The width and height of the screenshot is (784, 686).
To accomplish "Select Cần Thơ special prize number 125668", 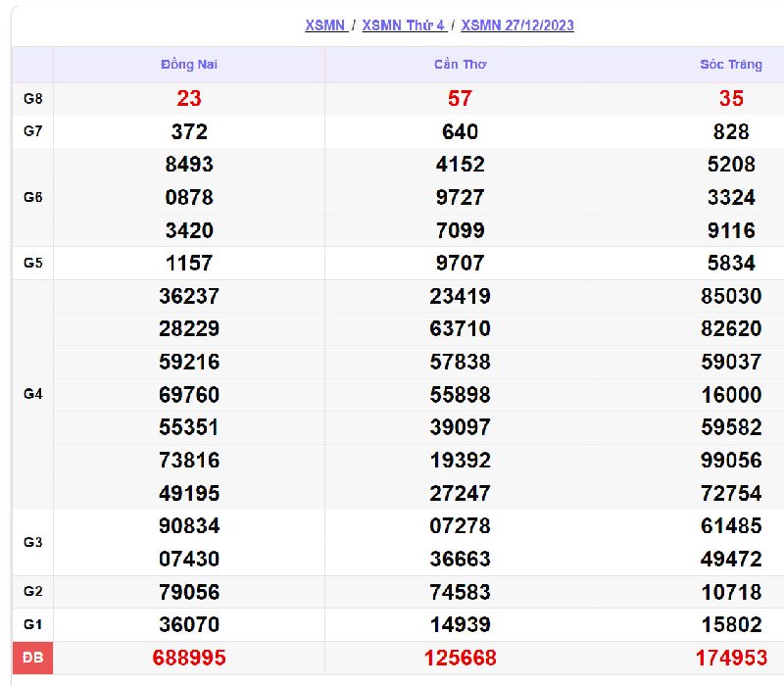I will [x=460, y=659].
